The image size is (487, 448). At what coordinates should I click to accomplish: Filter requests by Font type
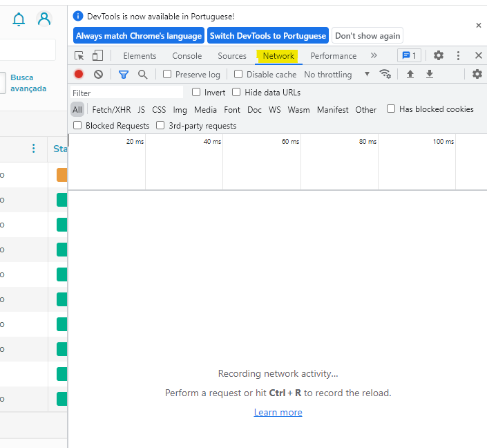(x=232, y=110)
